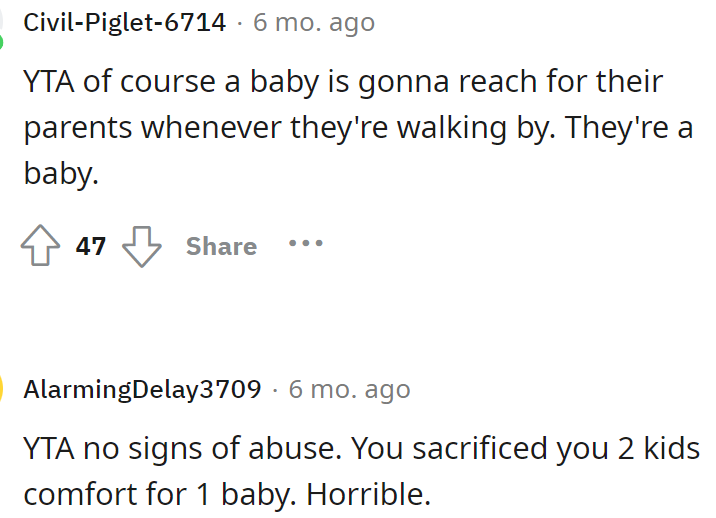Click "YTA" starting Civil-Piglet's comment
This screenshot has height=518, width=716.
[48, 81]
